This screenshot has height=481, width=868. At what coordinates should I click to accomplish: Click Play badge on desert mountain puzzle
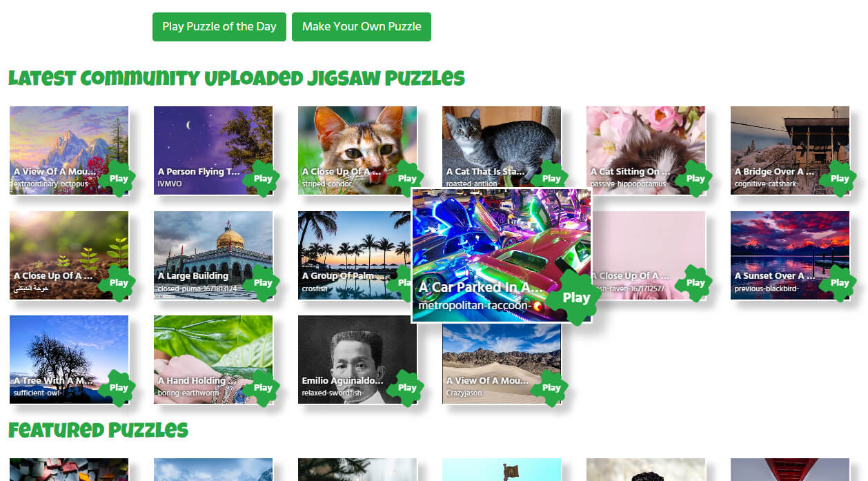click(551, 387)
